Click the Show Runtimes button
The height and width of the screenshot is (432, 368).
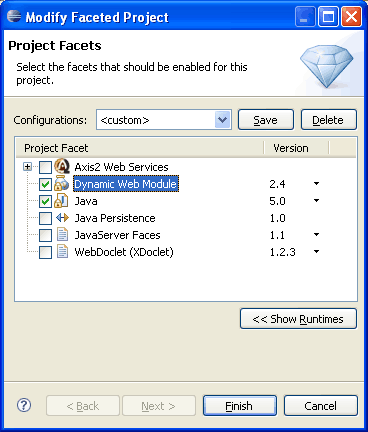[x=298, y=319]
